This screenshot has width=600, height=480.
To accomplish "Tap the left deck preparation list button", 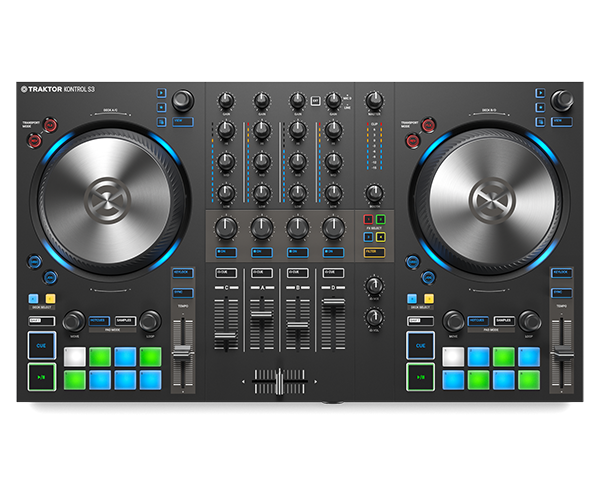I will point(161,122).
